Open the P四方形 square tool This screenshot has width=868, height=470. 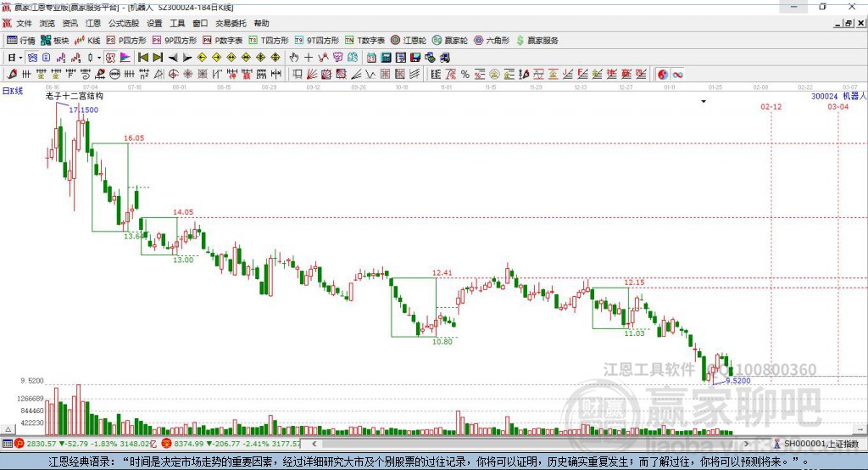125,41
